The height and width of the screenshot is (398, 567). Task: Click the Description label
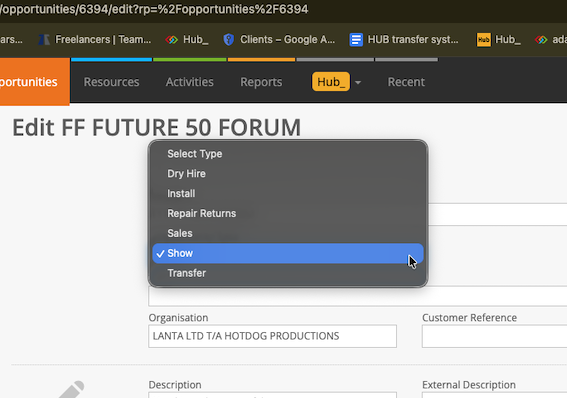pos(175,385)
